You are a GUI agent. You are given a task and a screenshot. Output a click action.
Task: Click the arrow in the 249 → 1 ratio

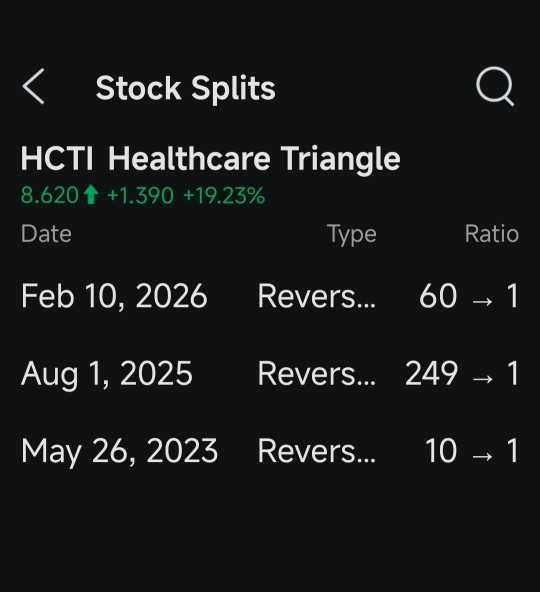pyautogui.click(x=482, y=379)
